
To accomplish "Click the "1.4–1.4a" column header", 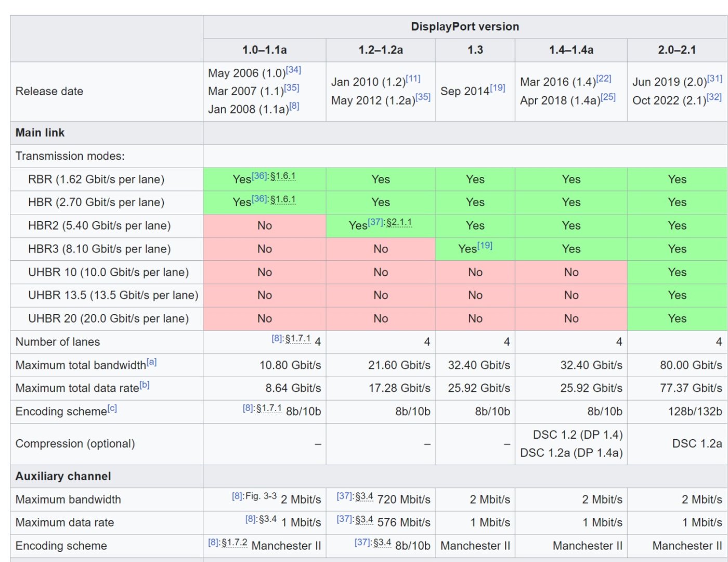I will 571,50.
